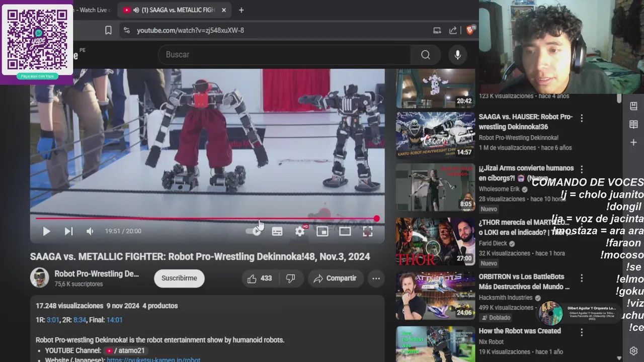The height and width of the screenshot is (362, 644).
Task: Mute the video player volume
Action: [90, 231]
